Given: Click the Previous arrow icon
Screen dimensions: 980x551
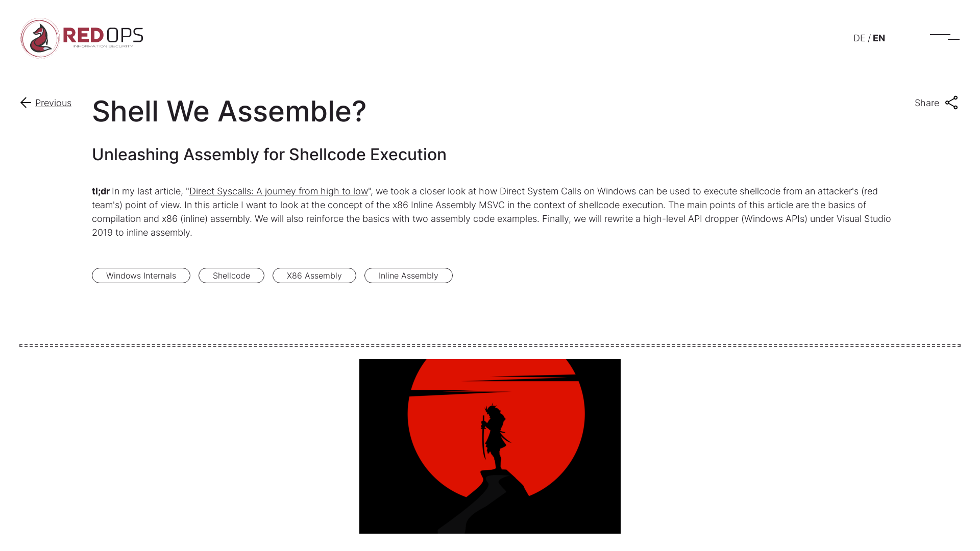Looking at the screenshot, I should pos(26,102).
